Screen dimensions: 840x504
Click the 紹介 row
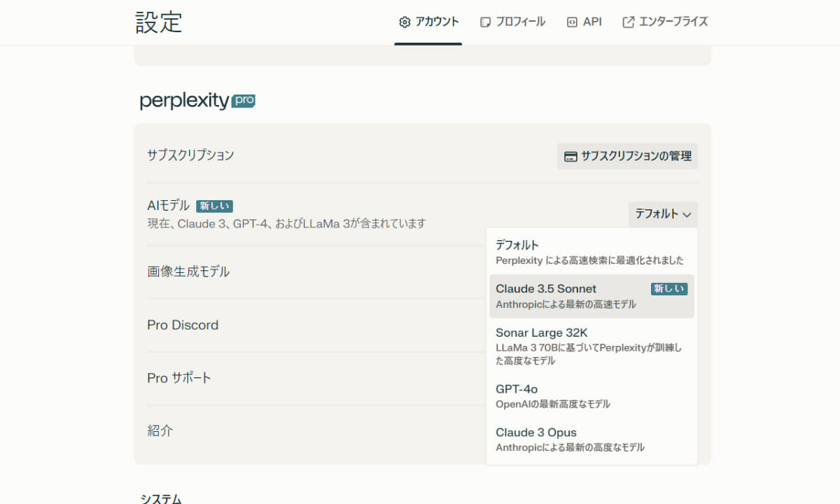(160, 430)
